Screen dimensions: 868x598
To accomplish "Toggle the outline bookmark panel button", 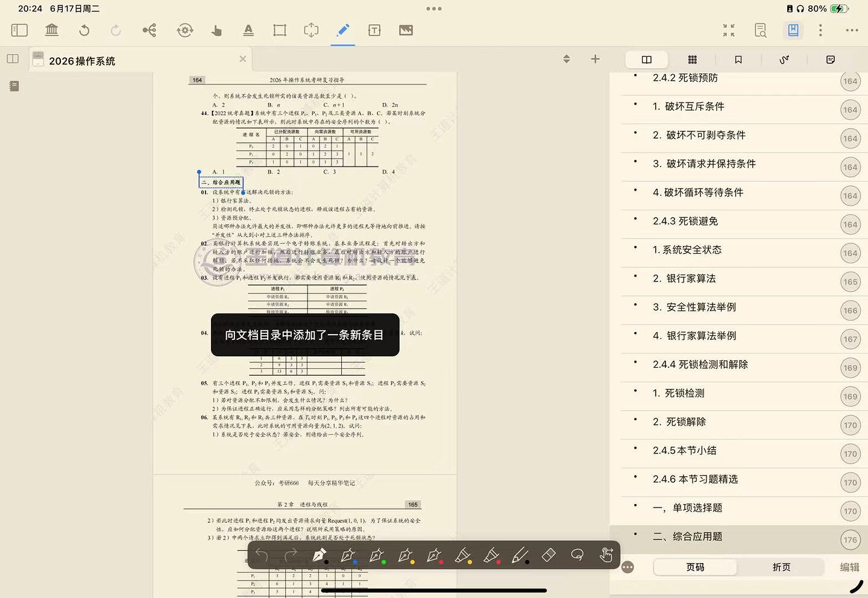I will (x=793, y=30).
